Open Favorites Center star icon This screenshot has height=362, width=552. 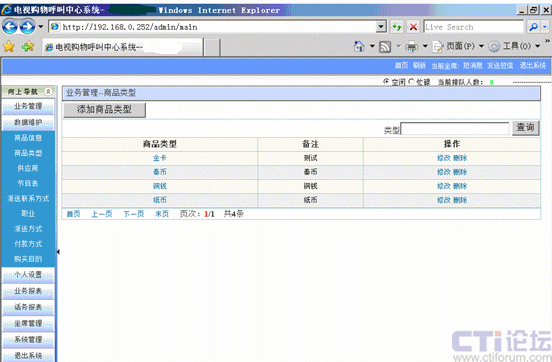click(9, 46)
